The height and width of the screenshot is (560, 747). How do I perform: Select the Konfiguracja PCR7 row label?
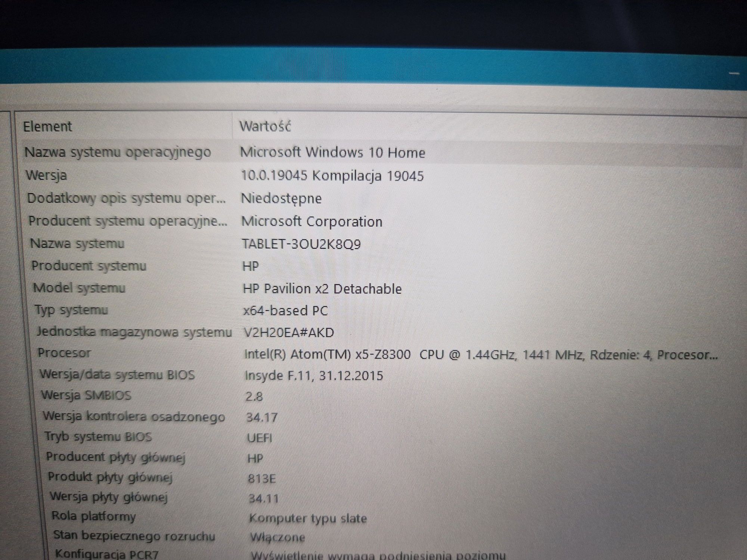pos(106,554)
